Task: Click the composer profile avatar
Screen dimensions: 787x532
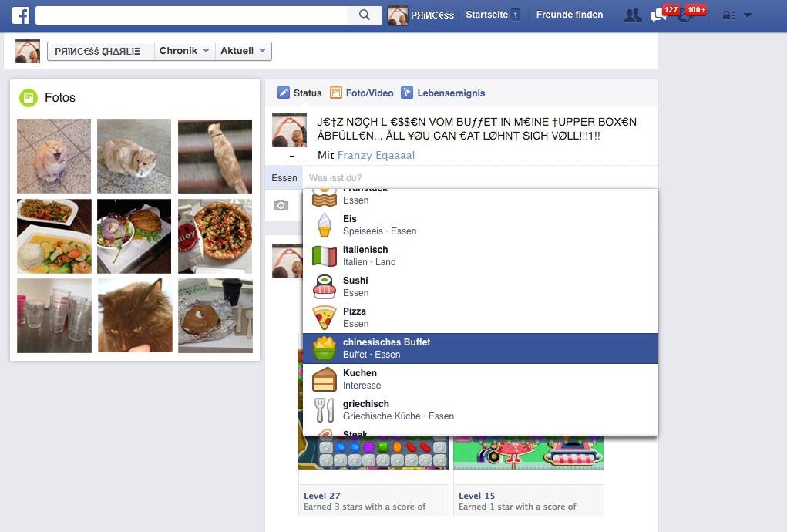Action: (289, 130)
